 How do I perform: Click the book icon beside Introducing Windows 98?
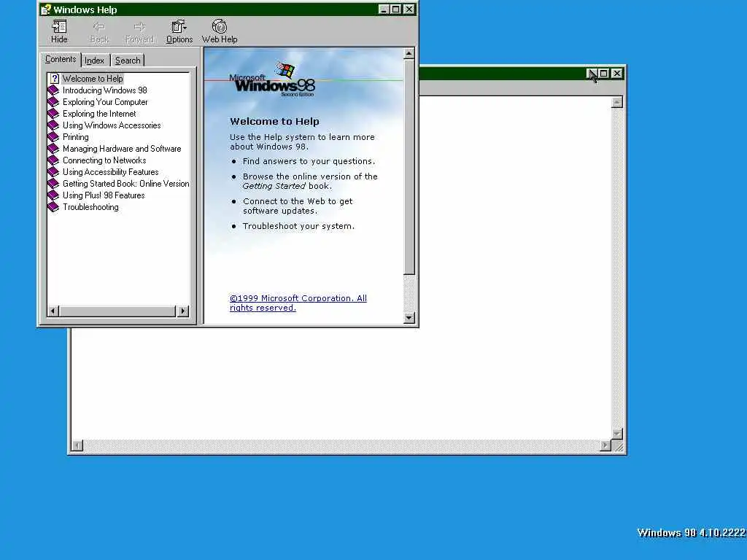[x=53, y=90]
